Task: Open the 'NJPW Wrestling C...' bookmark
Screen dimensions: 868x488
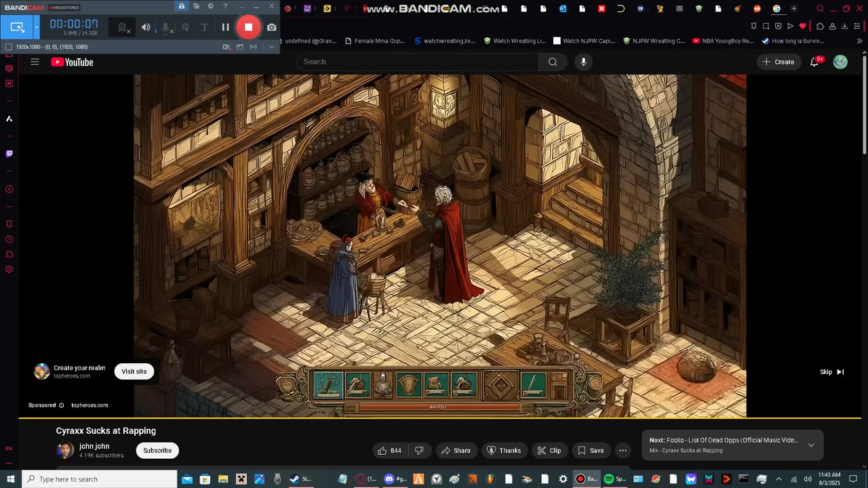Action: click(x=654, y=41)
